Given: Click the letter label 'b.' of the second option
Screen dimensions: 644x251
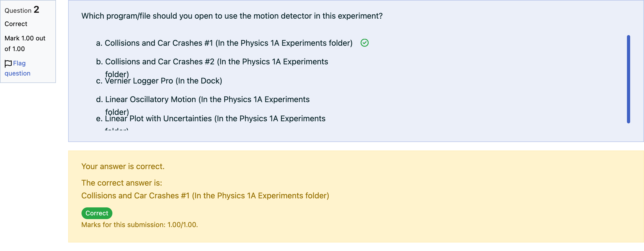Looking at the screenshot, I should [99, 62].
